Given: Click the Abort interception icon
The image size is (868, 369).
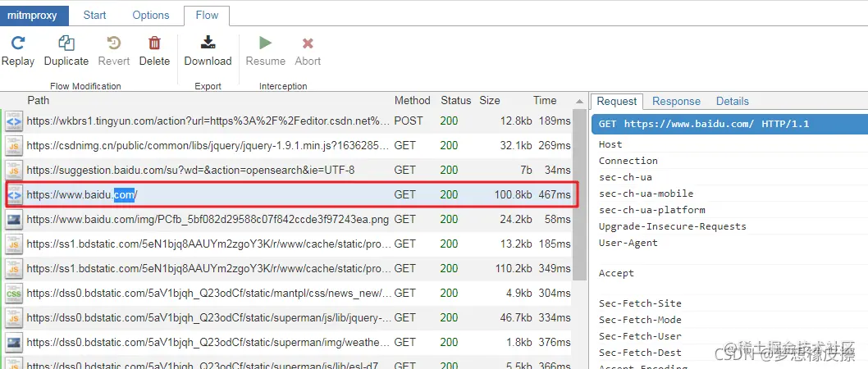Looking at the screenshot, I should pos(308,43).
